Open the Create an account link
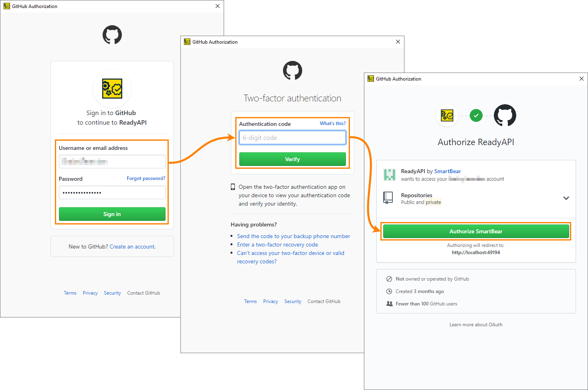588x390 pixels. tap(132, 247)
